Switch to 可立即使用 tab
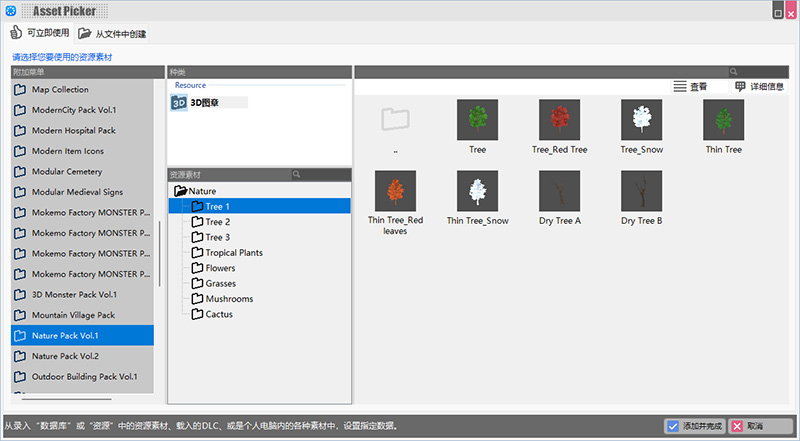The image size is (800, 441). (40, 33)
